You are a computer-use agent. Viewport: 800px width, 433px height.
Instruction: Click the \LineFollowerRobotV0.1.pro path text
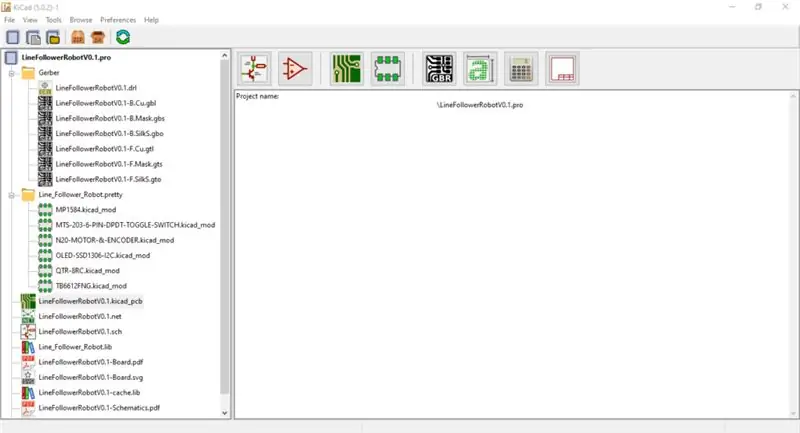(480, 105)
